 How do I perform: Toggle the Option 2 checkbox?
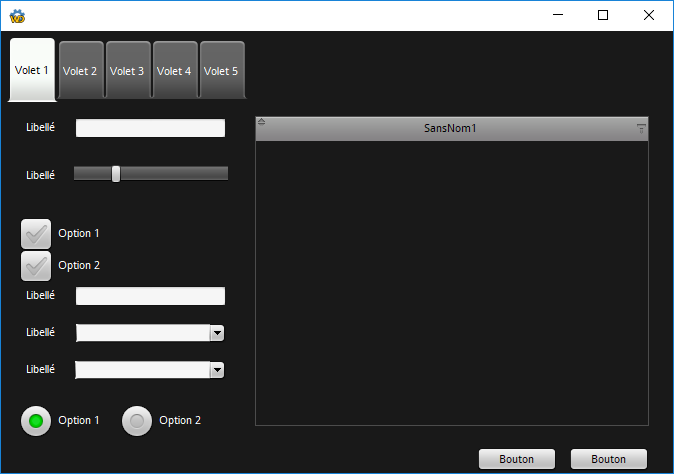(x=36, y=265)
